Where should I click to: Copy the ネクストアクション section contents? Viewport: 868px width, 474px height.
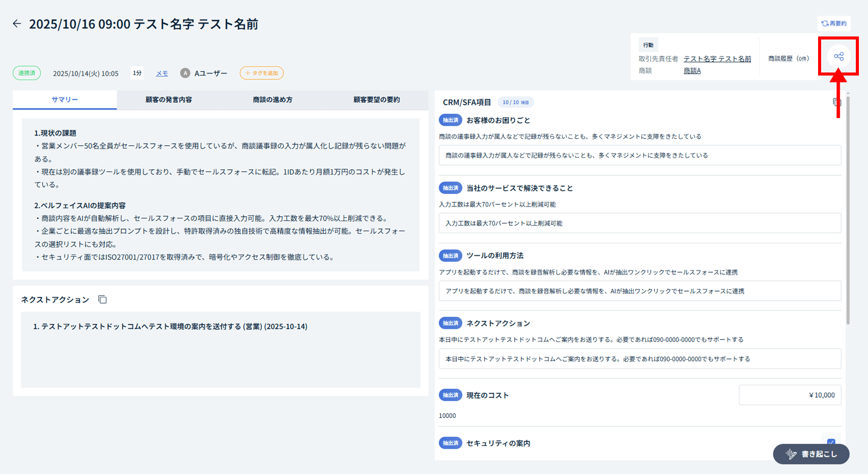[x=102, y=300]
